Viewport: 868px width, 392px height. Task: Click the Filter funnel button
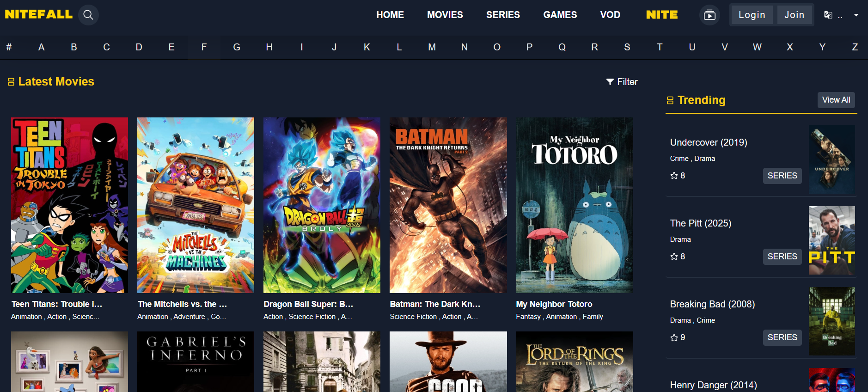pos(622,82)
